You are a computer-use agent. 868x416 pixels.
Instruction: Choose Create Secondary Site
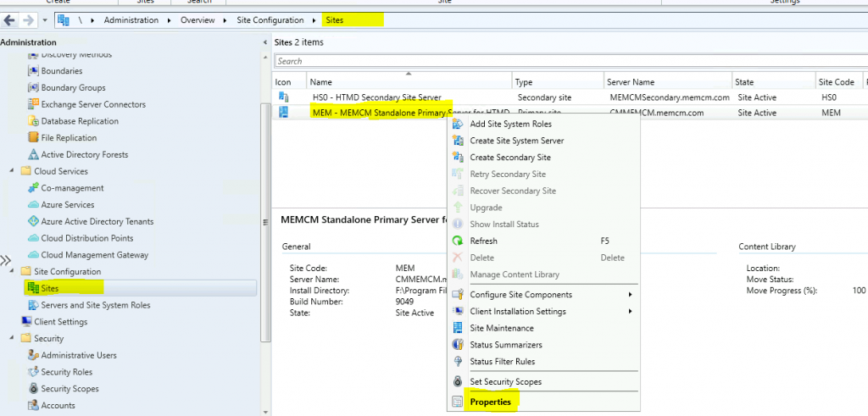[510, 157]
